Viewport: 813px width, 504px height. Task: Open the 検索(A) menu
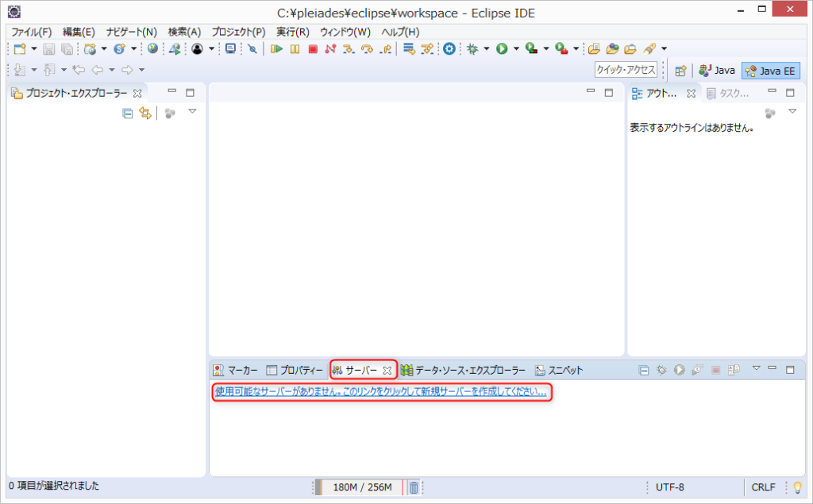point(184,33)
